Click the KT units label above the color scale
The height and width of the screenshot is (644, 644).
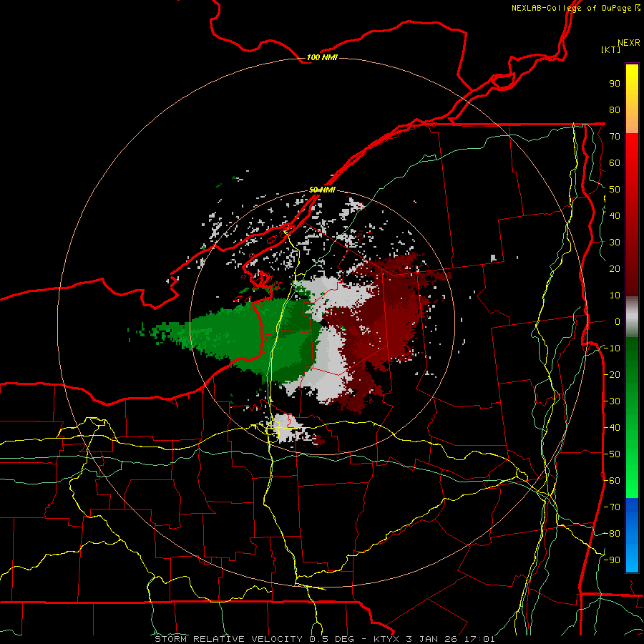click(x=610, y=49)
